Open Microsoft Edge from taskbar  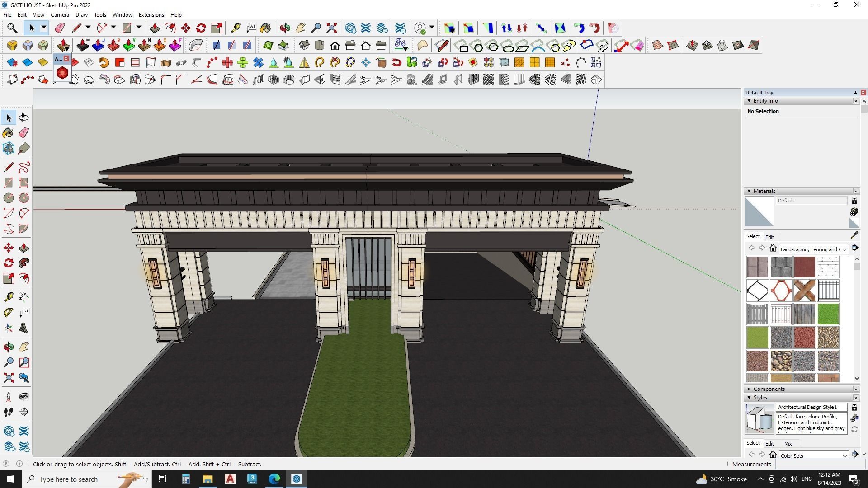coord(274,479)
